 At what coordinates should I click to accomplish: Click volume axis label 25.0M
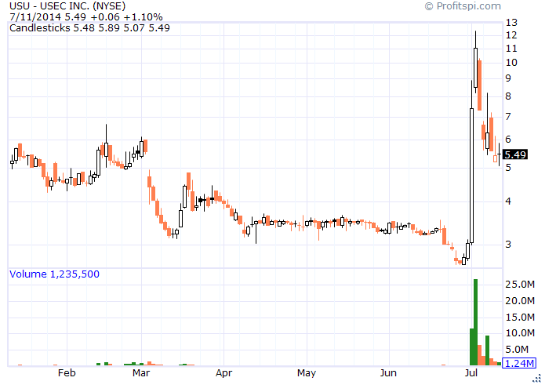(x=520, y=285)
